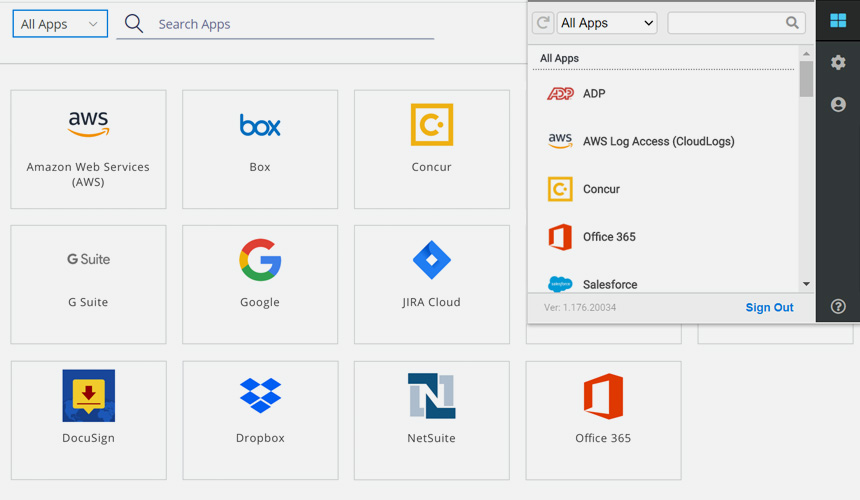860x500 pixels.
Task: Click the popup list scrollbar thumb
Action: coord(806,79)
